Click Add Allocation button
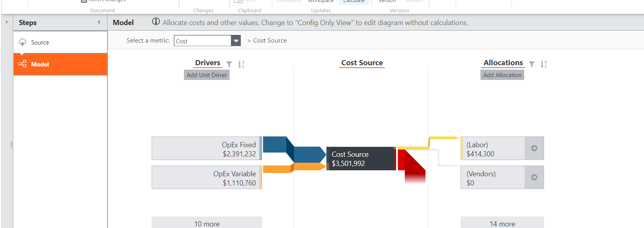This screenshot has width=644, height=228. (502, 75)
